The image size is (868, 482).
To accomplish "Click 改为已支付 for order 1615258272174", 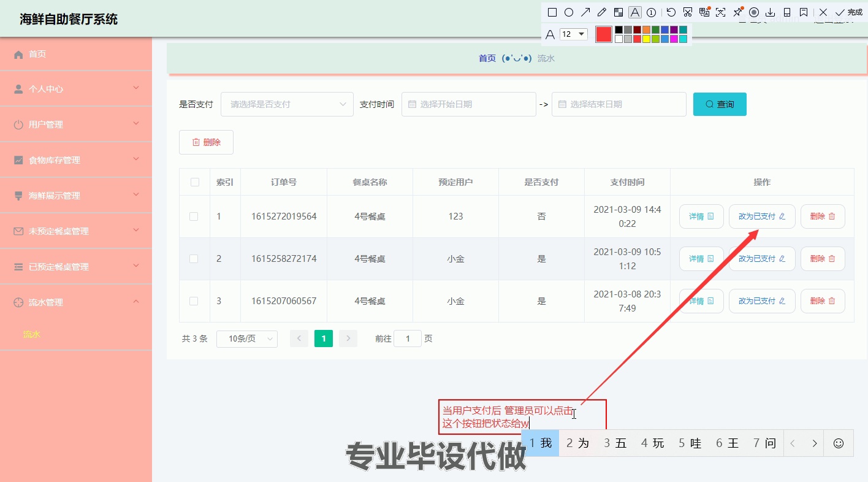I will tap(762, 259).
